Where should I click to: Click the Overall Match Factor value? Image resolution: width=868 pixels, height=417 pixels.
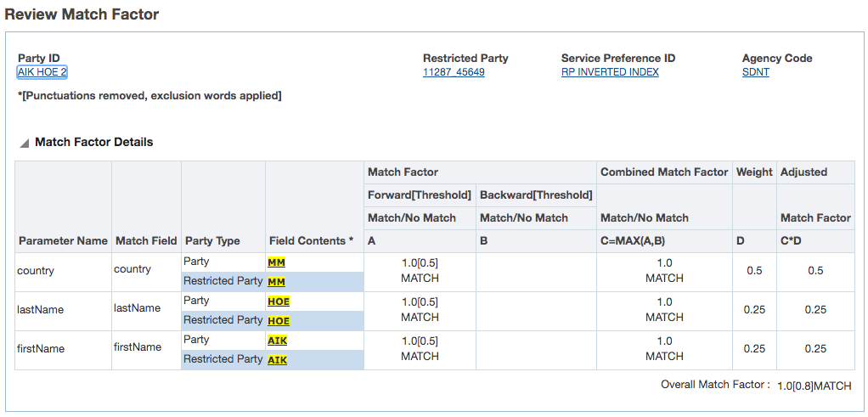(814, 386)
